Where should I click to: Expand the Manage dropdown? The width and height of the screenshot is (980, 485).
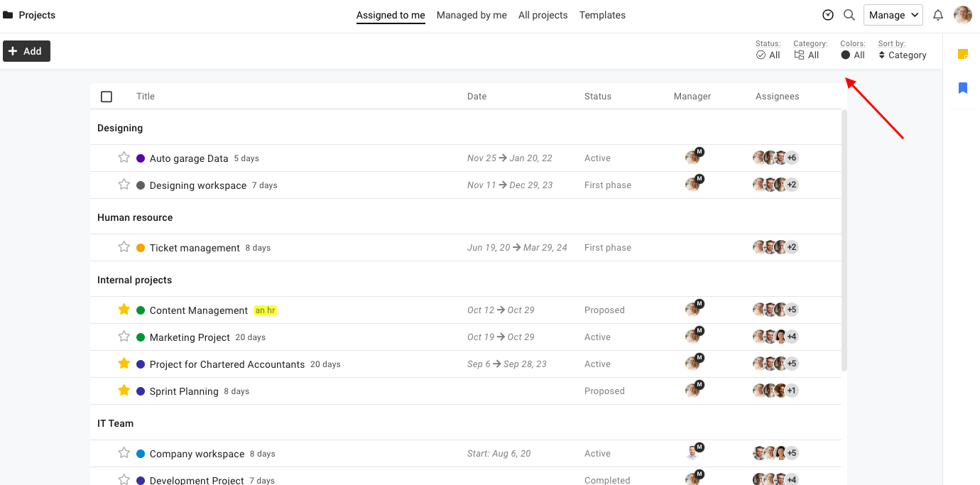[x=893, y=15]
